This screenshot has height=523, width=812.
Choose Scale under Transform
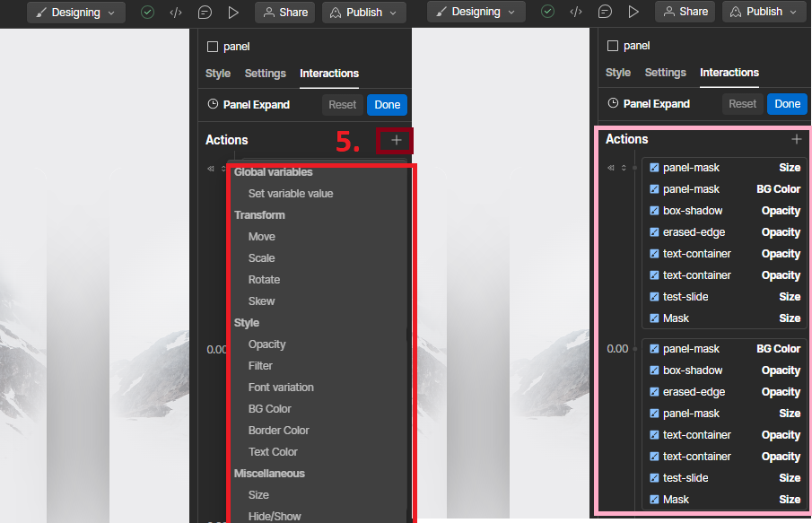point(261,257)
